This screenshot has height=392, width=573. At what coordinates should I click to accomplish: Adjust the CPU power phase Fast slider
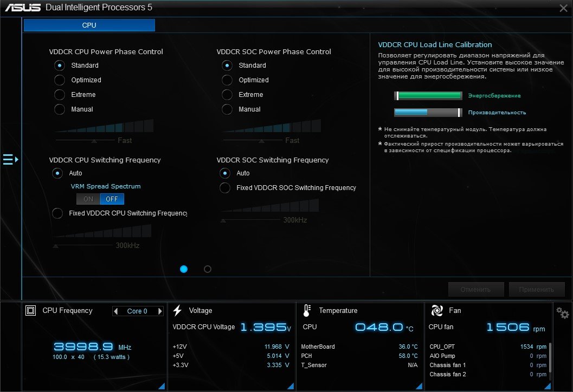(x=94, y=141)
